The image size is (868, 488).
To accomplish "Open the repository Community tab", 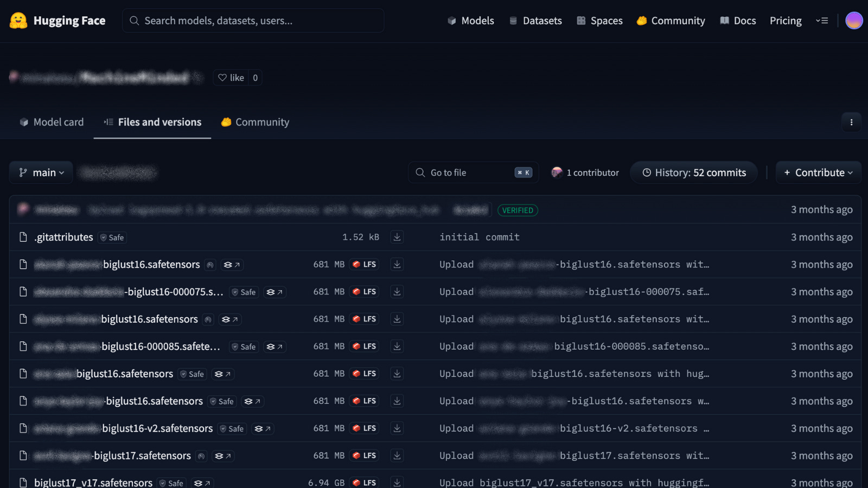I will [255, 122].
